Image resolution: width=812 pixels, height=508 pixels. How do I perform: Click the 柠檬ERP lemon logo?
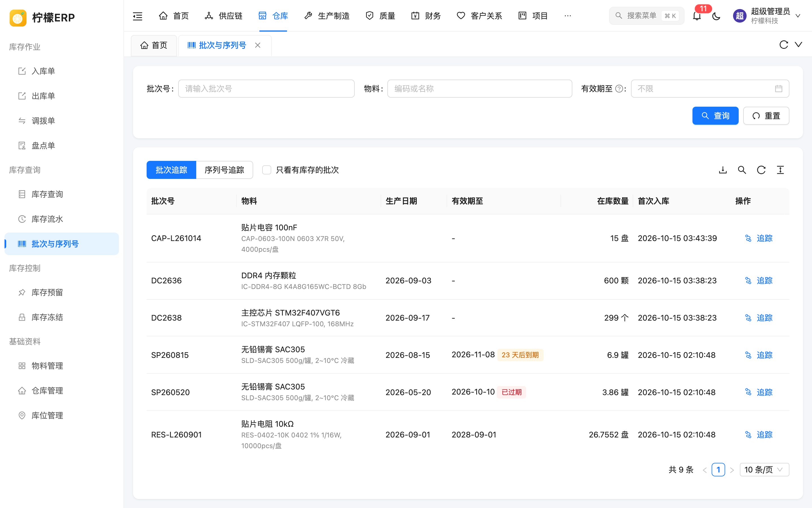click(18, 17)
